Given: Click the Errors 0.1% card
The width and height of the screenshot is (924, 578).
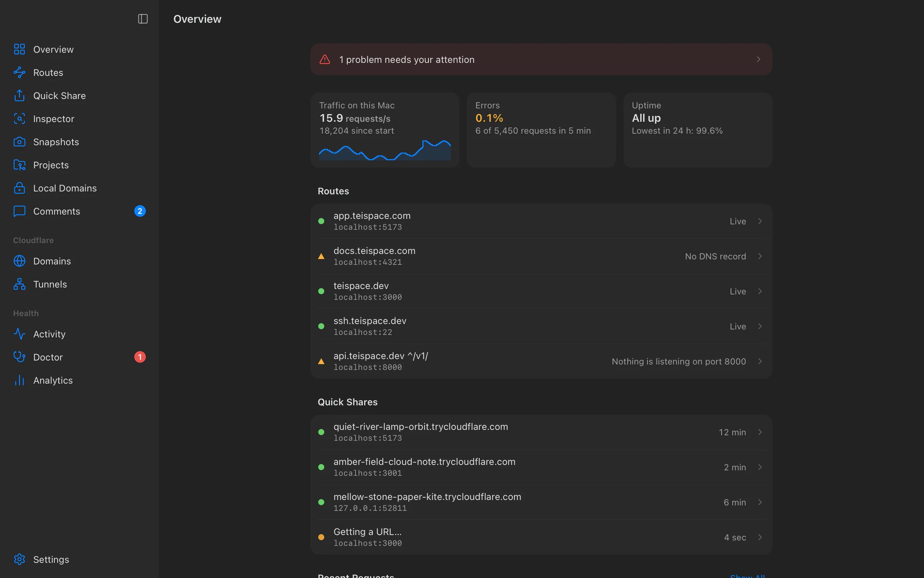Looking at the screenshot, I should pos(541,130).
